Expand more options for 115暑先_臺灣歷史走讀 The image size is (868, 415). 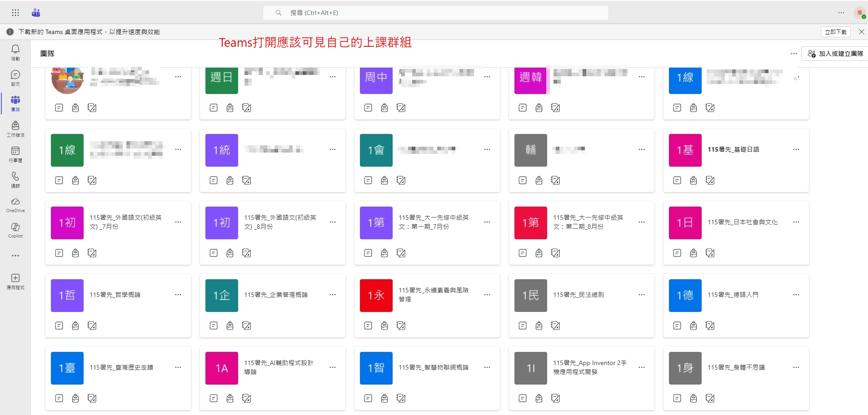(x=178, y=367)
